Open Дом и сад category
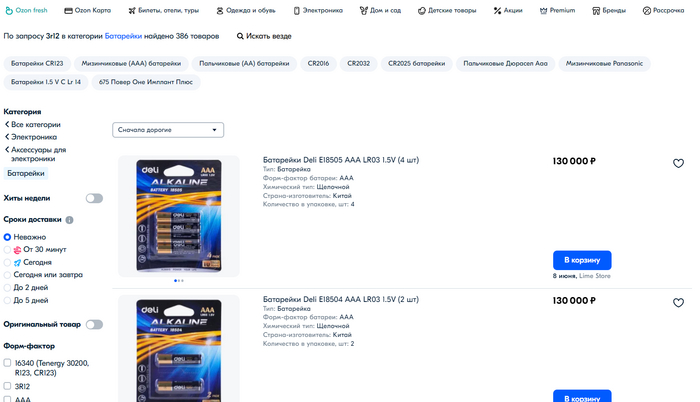This screenshot has width=700, height=402. point(380,10)
